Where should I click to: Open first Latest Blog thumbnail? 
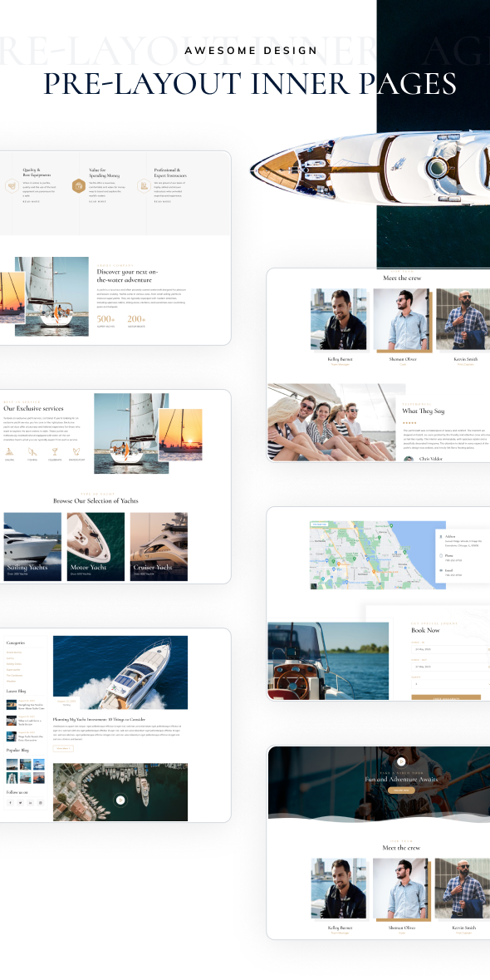coord(12,704)
